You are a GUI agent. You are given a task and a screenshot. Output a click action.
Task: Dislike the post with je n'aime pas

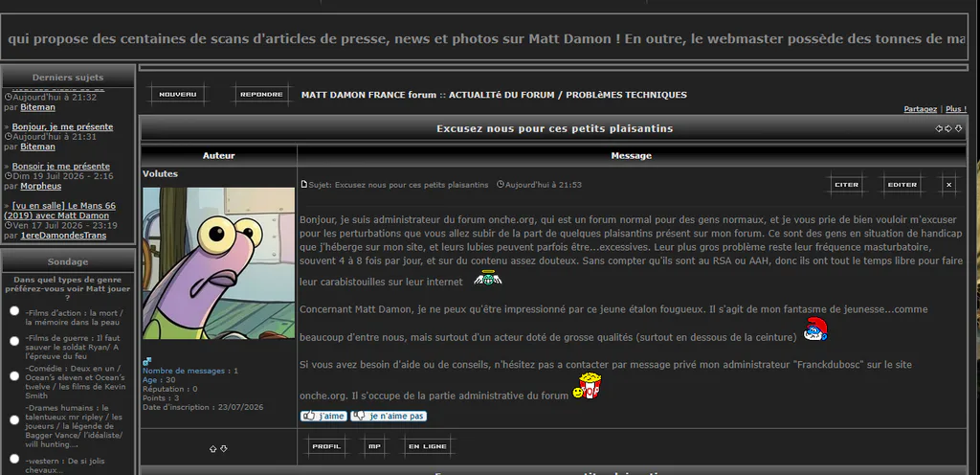coord(389,416)
